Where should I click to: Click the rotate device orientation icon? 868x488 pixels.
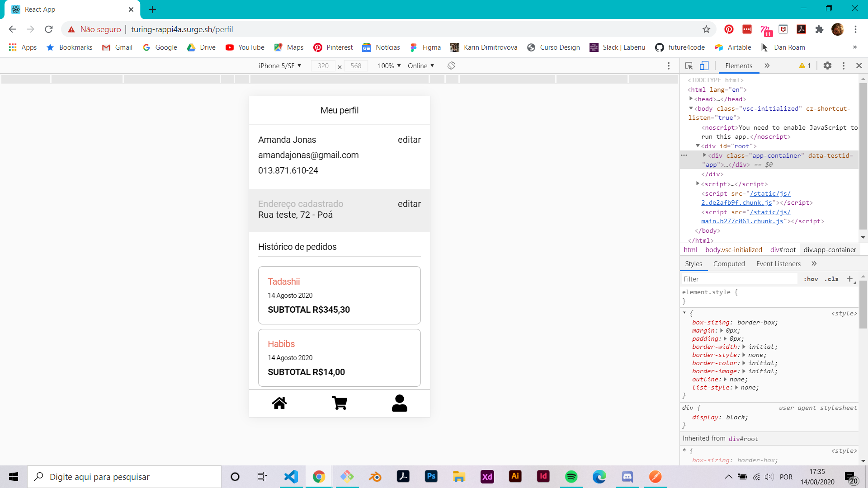[451, 66]
